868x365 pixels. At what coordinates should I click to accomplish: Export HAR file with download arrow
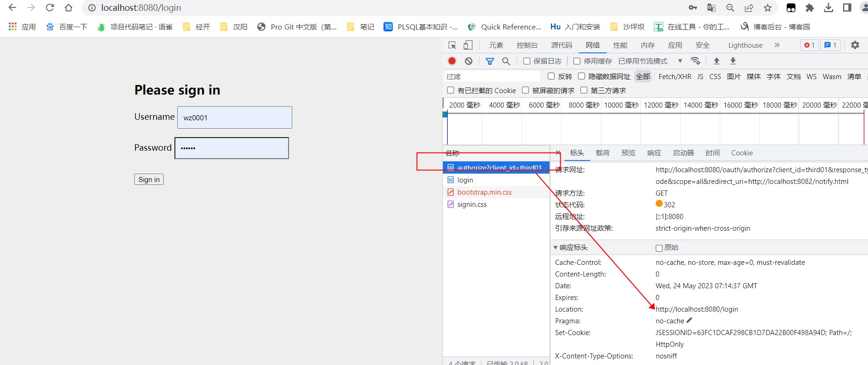(x=733, y=61)
